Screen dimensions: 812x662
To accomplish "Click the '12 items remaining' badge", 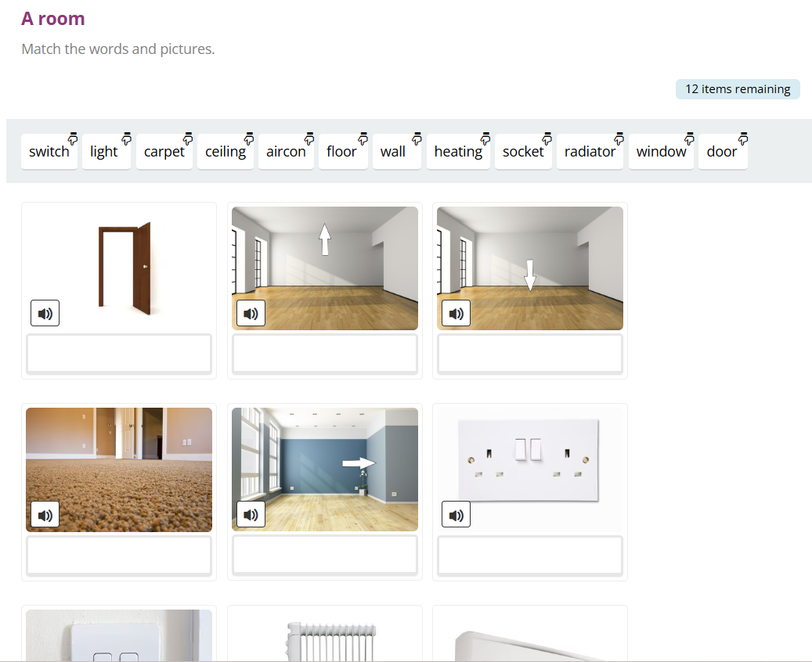I will 738,89.
